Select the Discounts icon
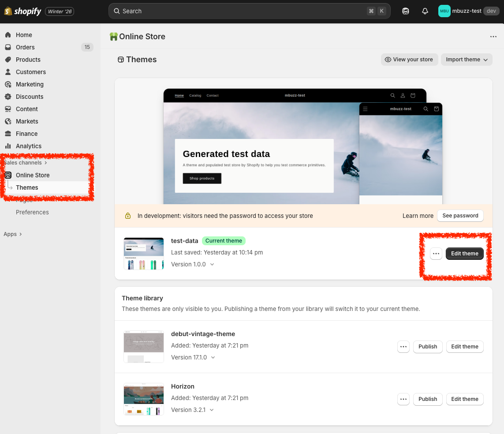 (9, 97)
